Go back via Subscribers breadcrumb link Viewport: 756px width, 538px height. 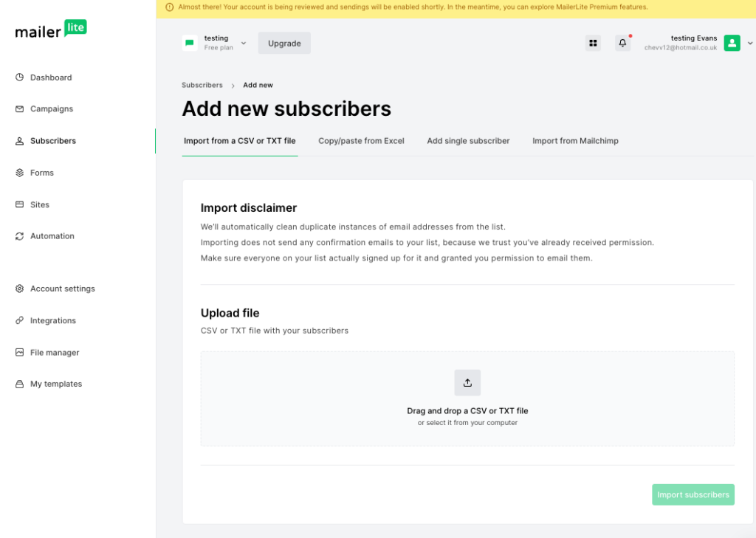(x=202, y=86)
